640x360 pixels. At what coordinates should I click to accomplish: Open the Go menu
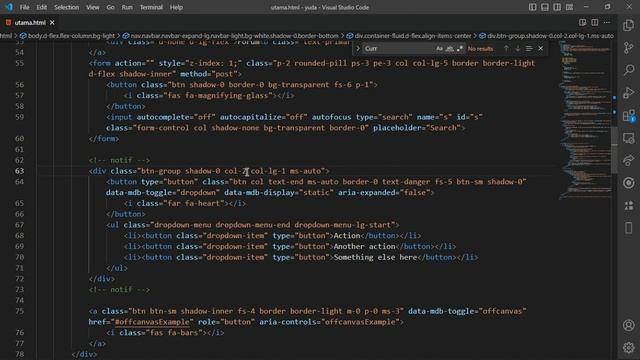[110, 7]
